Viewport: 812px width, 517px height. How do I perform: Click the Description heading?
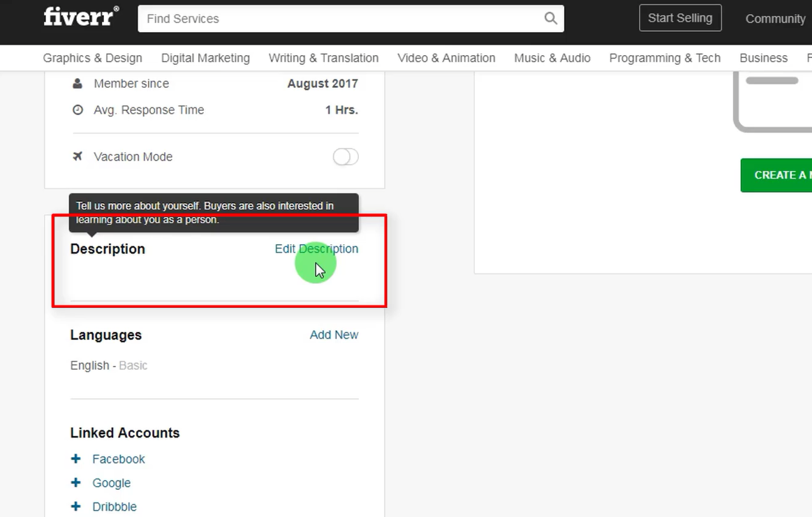[108, 249]
